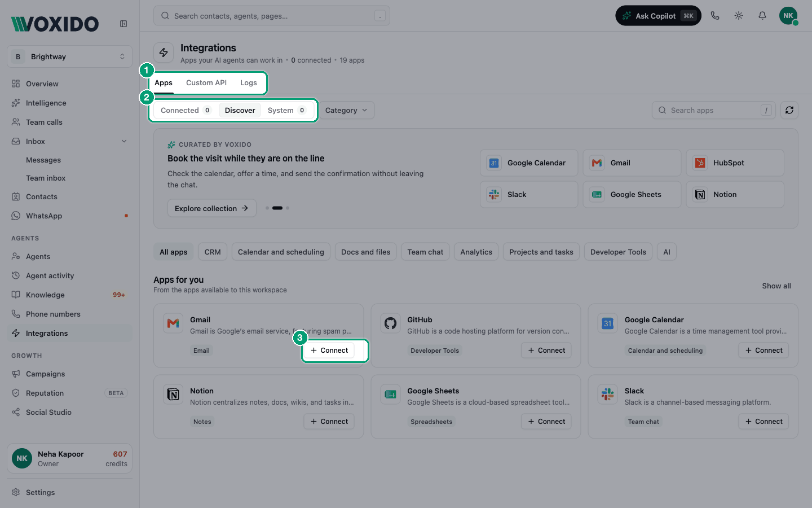Switch to the Connected filter

point(186,110)
